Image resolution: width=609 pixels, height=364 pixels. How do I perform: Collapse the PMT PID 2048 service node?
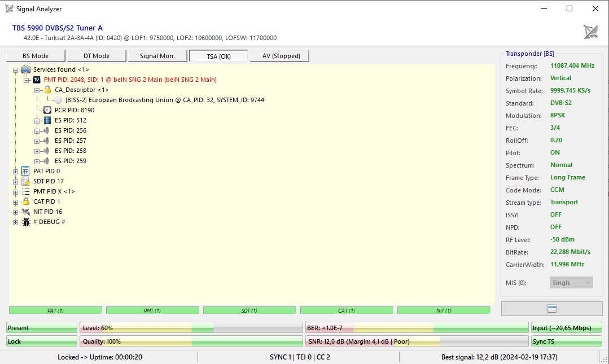26,80
